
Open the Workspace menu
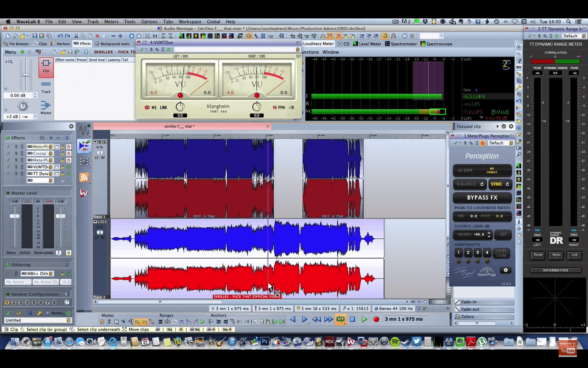pyautogui.click(x=190, y=22)
